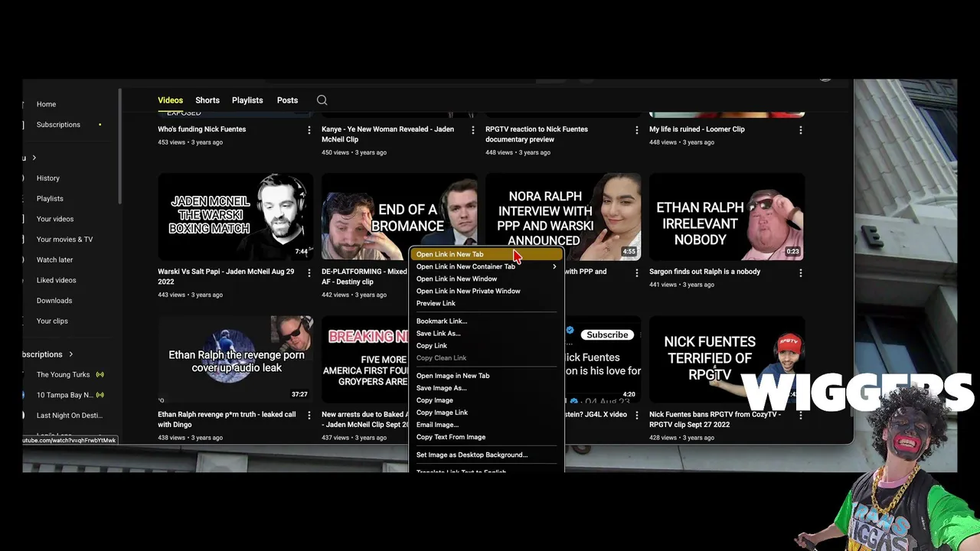The height and width of the screenshot is (551, 980).
Task: Open Subscriptions in sidebar
Action: [58, 125]
